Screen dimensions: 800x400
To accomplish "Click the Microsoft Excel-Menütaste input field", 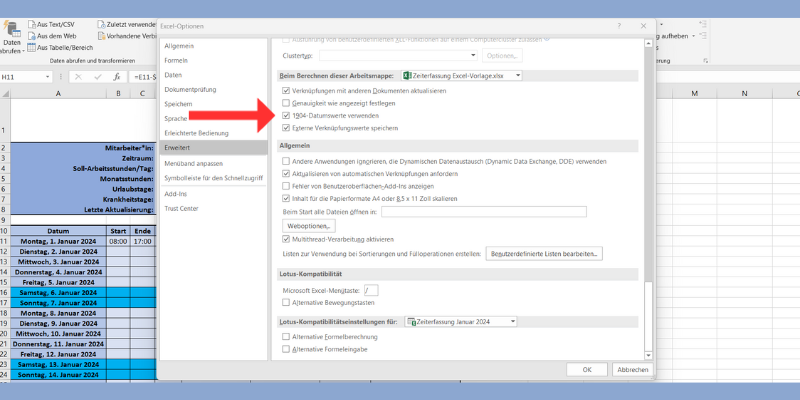I will (372, 289).
